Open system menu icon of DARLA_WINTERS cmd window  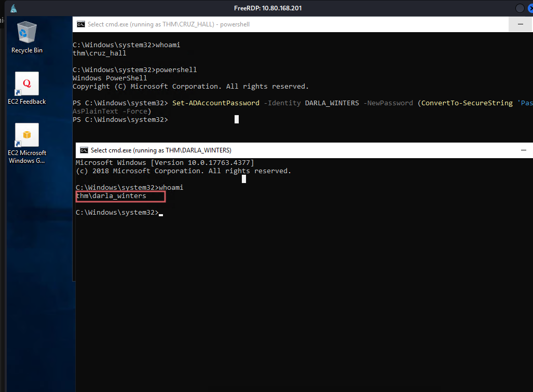(84, 150)
